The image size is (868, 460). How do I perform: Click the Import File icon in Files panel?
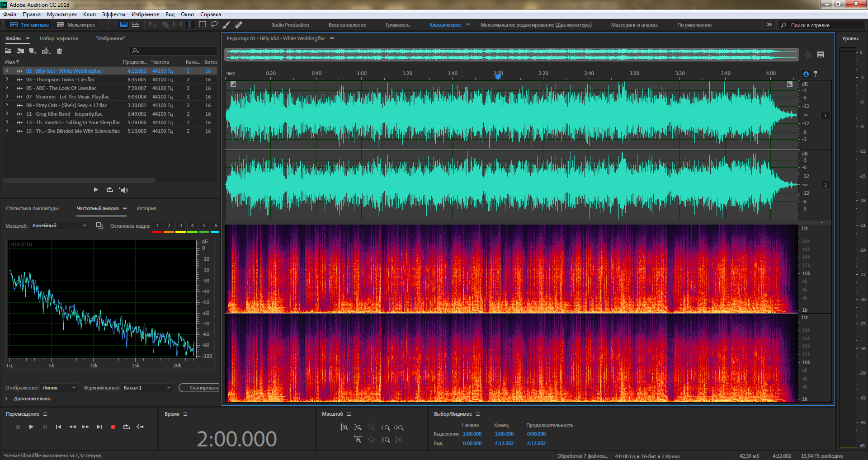(20, 51)
